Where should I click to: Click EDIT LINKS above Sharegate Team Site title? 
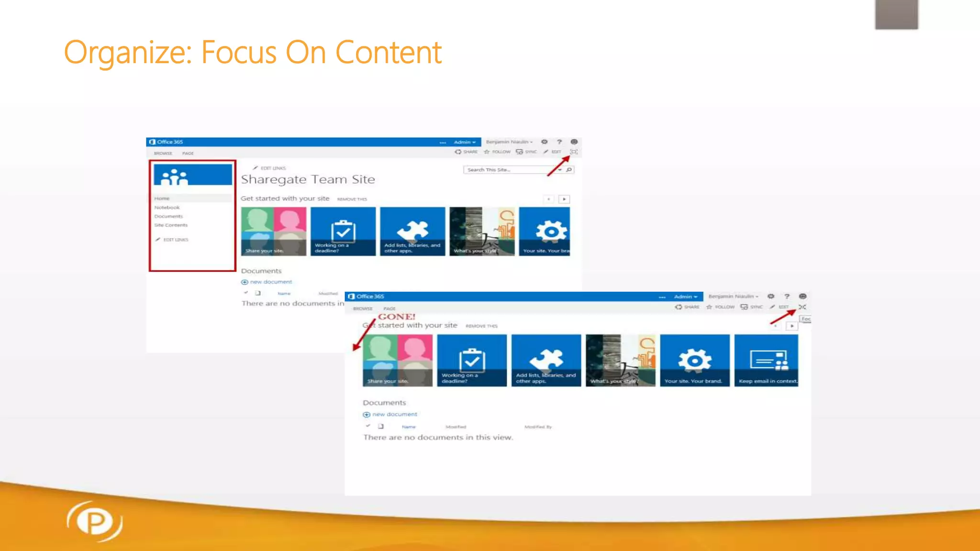(x=269, y=168)
